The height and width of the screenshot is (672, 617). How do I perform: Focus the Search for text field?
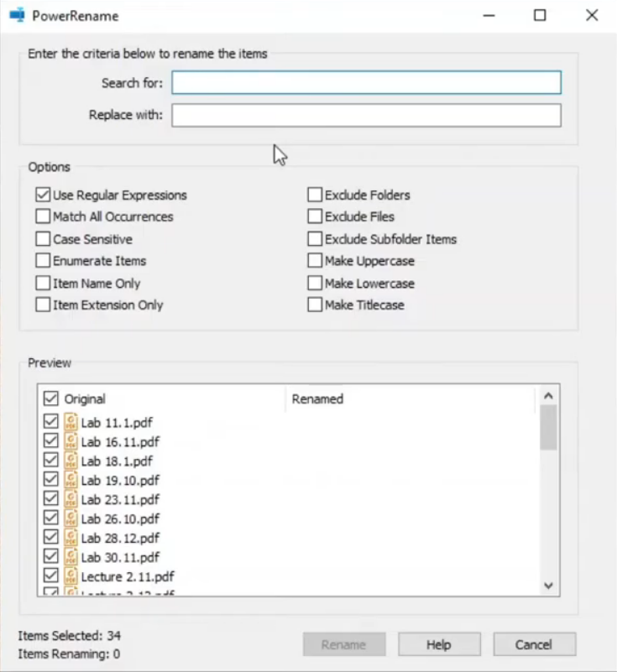(366, 82)
